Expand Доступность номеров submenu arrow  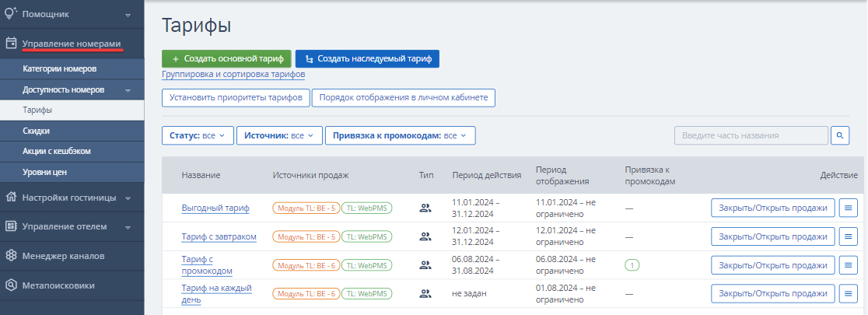(128, 89)
